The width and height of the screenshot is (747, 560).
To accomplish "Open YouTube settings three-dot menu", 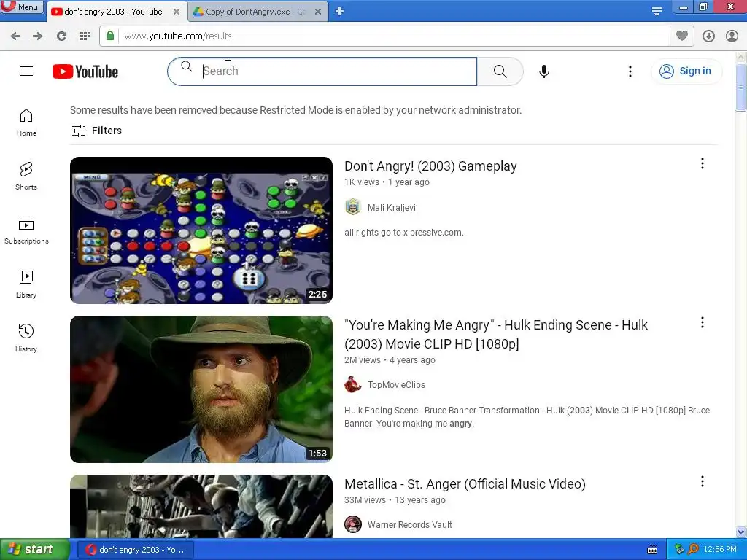I will (630, 71).
